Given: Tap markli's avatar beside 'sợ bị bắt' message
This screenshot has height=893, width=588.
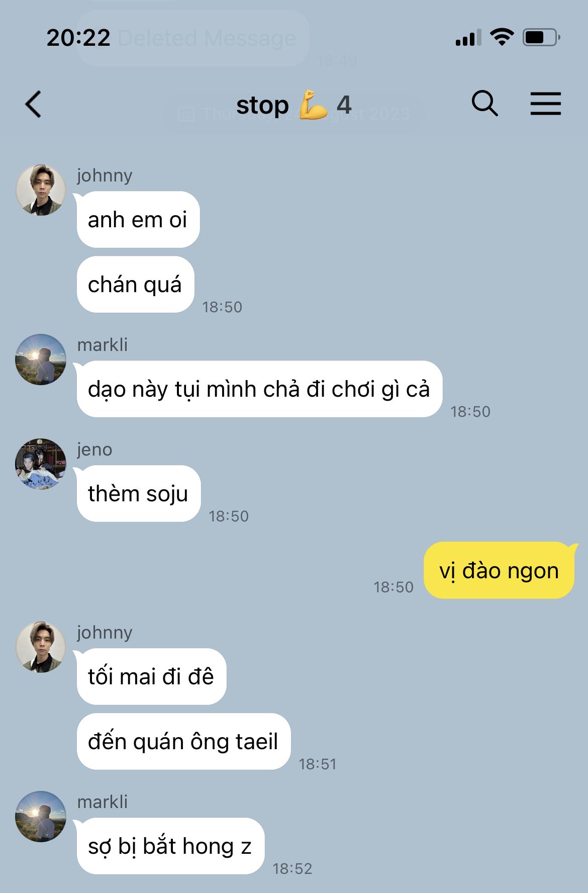Looking at the screenshot, I should (41, 817).
